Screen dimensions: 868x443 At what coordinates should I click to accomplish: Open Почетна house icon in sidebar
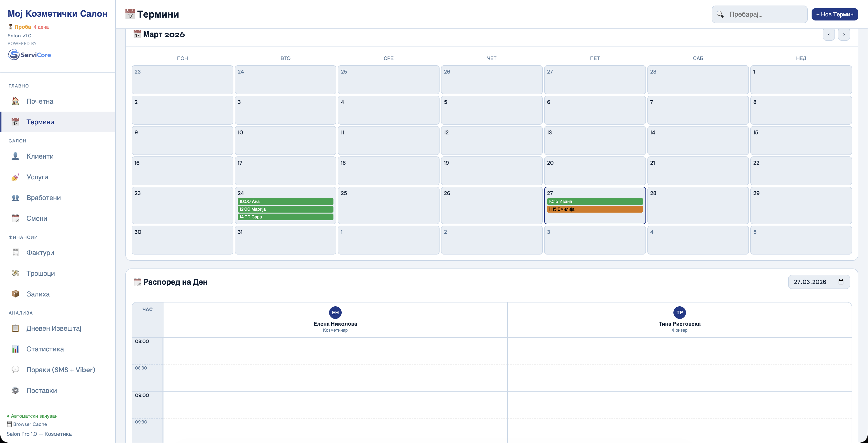tap(15, 101)
